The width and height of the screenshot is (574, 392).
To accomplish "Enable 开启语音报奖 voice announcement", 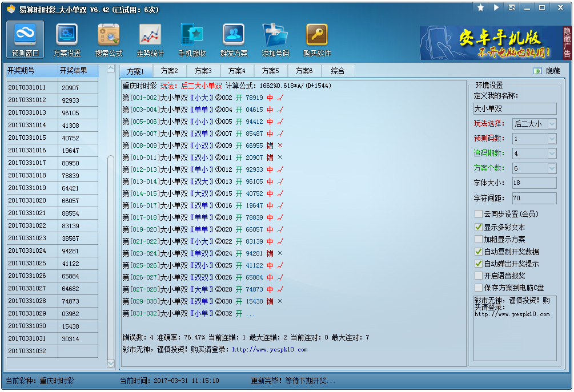I will [x=479, y=276].
